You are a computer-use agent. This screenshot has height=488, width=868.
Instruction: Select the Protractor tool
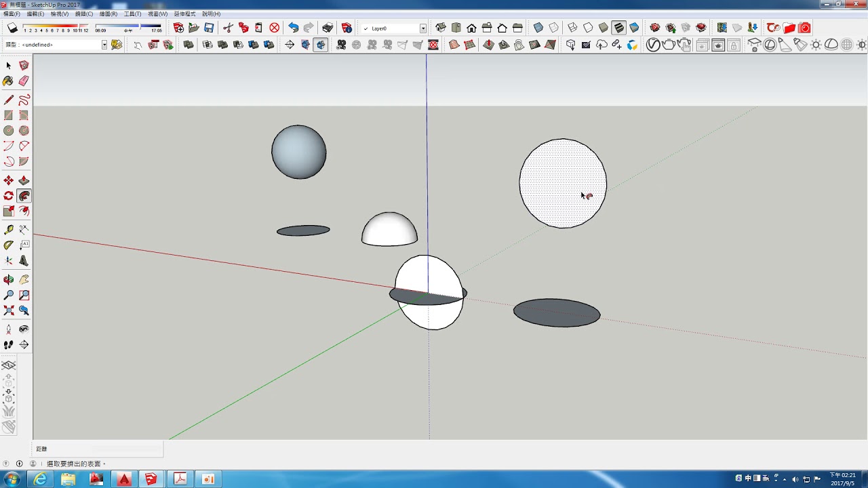[x=8, y=245]
